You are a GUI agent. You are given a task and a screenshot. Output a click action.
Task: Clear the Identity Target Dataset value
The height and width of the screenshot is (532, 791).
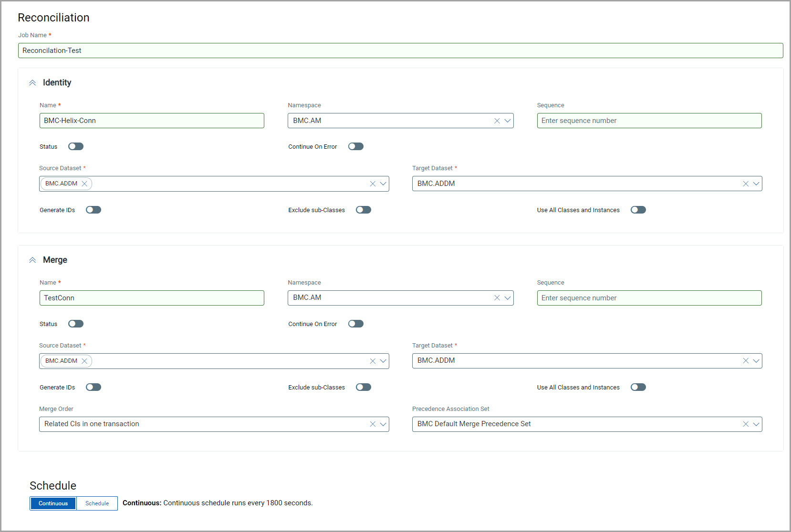[745, 184]
